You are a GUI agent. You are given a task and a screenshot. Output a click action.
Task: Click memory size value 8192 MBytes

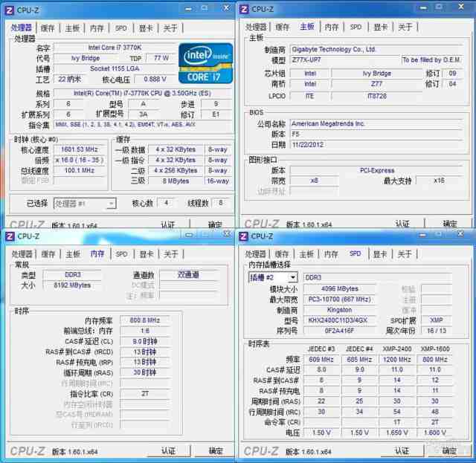click(x=72, y=285)
